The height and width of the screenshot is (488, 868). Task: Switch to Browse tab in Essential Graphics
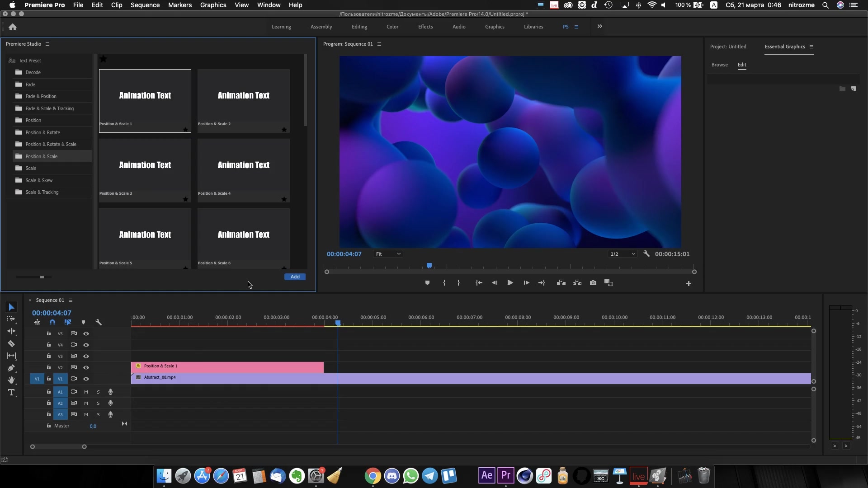point(720,65)
